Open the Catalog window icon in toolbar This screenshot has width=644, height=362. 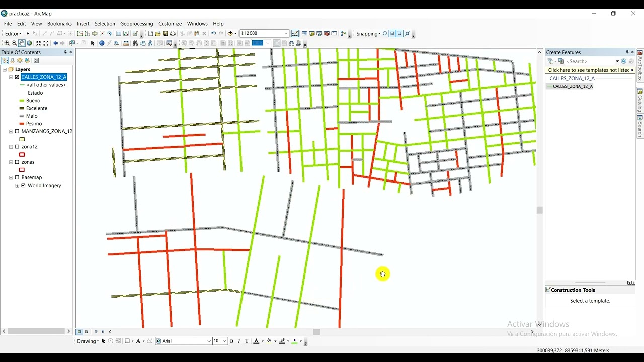point(312,34)
